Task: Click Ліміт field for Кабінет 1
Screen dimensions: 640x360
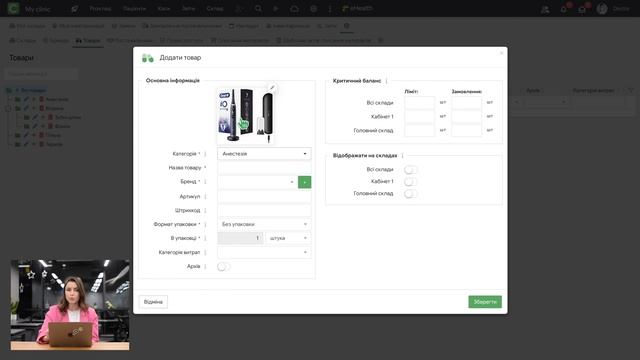Action: click(420, 116)
